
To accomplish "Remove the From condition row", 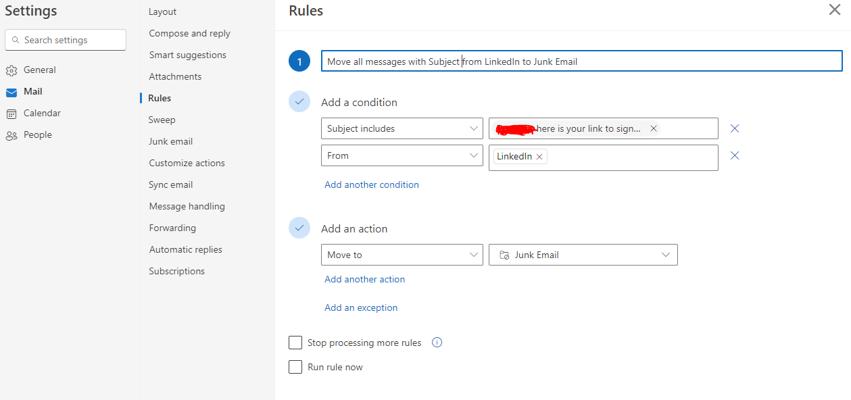I will (734, 156).
